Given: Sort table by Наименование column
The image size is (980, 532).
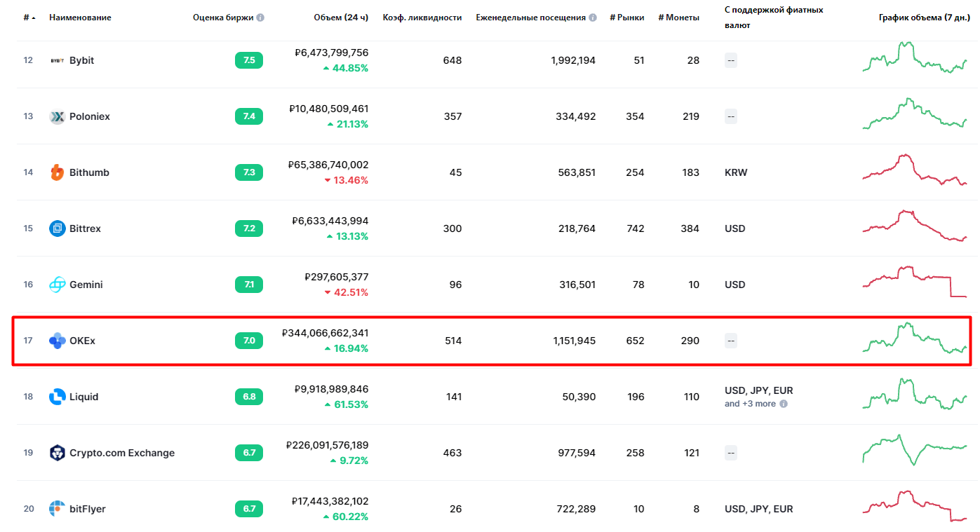Looking at the screenshot, I should pyautogui.click(x=80, y=18).
